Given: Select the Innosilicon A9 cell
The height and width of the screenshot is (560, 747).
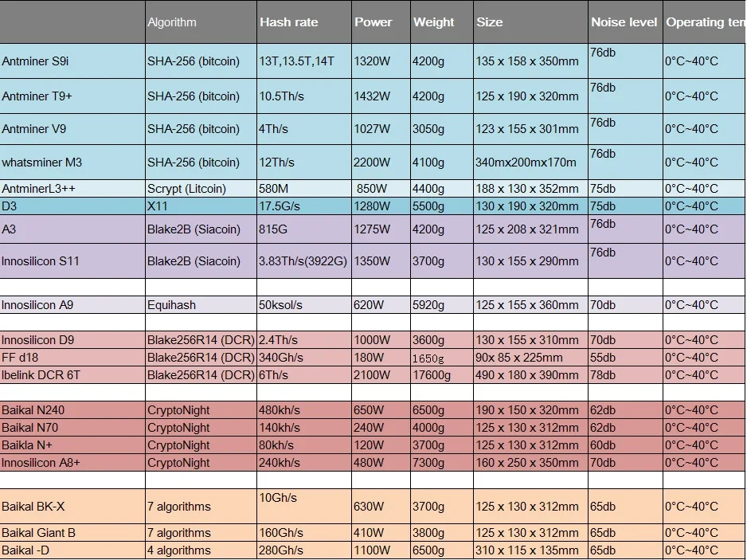Looking at the screenshot, I should (72, 305).
